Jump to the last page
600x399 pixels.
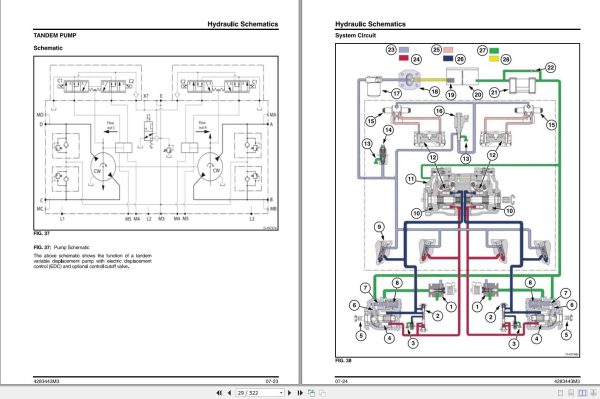(300, 393)
